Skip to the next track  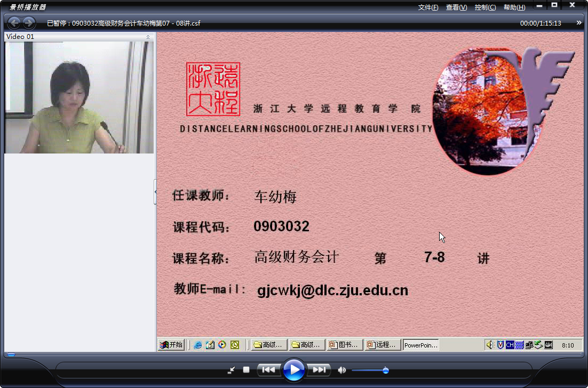click(319, 370)
